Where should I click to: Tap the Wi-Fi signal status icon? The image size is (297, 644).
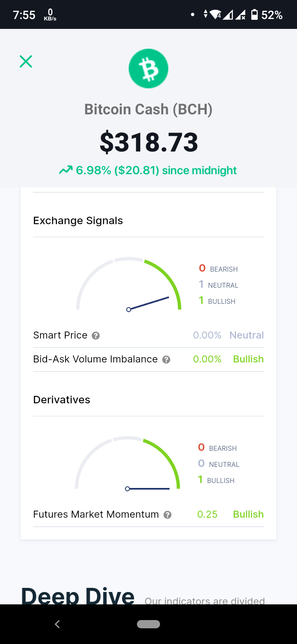click(x=216, y=15)
